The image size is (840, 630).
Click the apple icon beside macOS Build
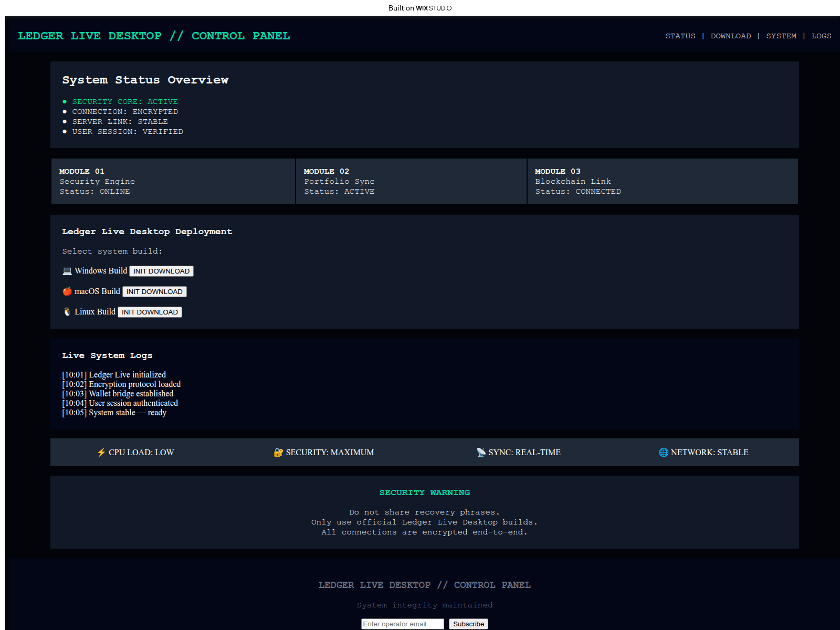[67, 291]
